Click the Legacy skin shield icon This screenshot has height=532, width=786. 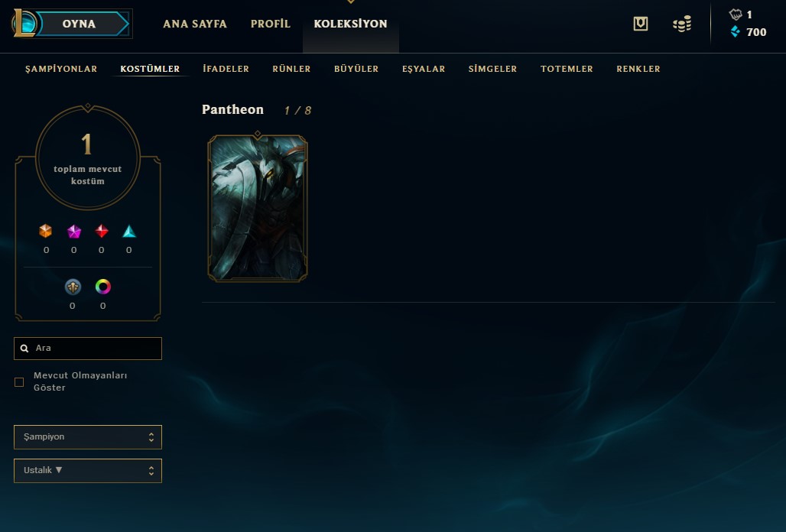tap(73, 287)
